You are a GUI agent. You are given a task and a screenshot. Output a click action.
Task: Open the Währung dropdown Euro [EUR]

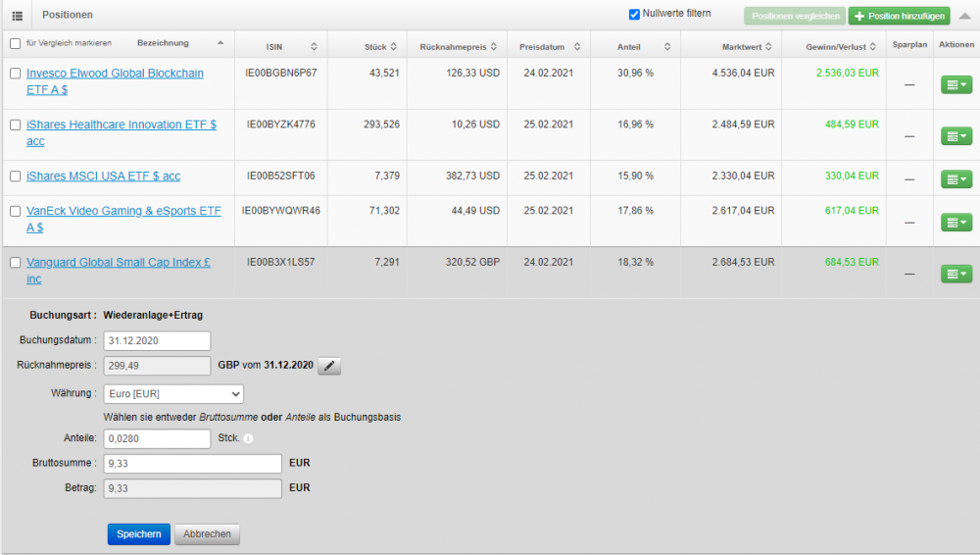[173, 393]
